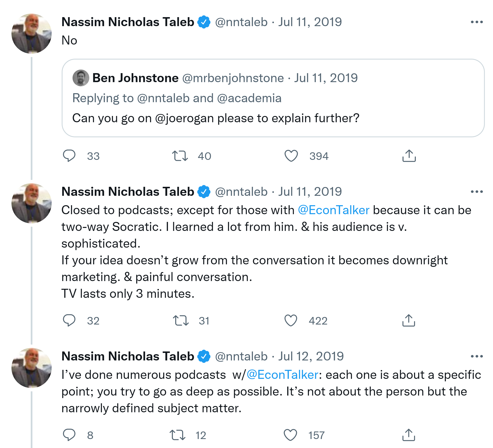Reply to the 'No' tweet

tap(69, 156)
